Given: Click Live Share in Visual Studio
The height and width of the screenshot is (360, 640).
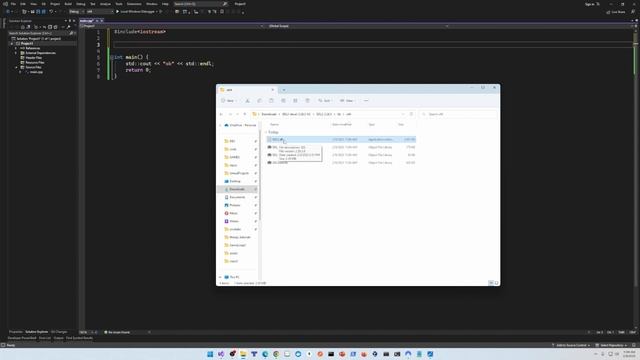Looking at the screenshot, I should [616, 12].
